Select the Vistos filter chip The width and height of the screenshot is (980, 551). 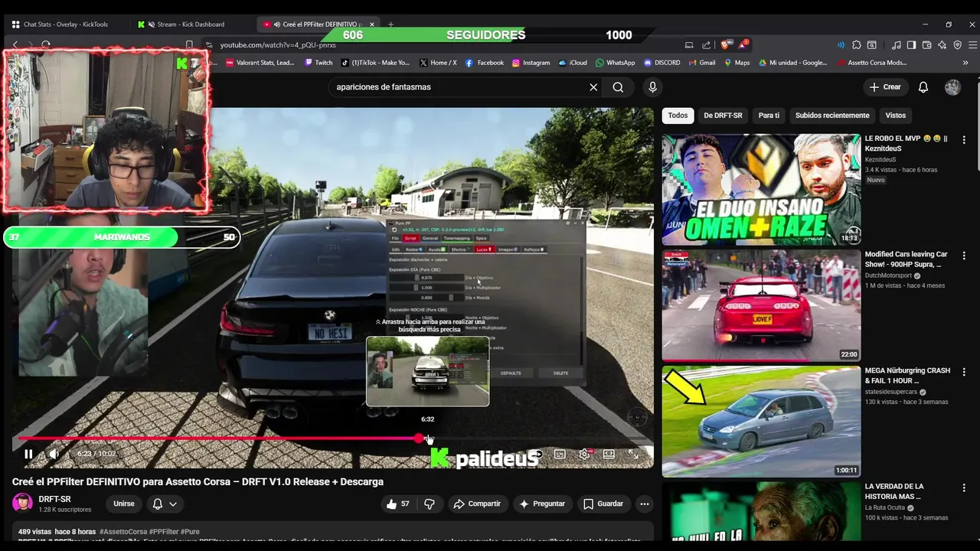point(896,116)
